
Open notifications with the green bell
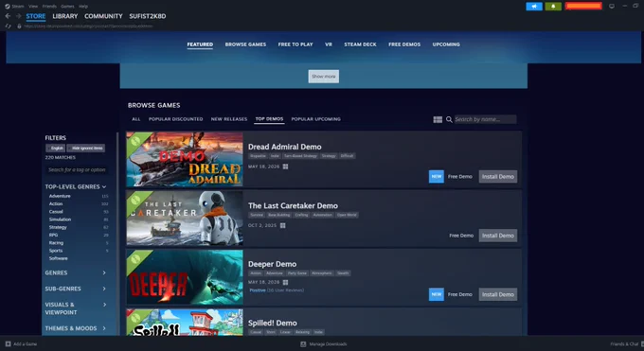coord(553,7)
